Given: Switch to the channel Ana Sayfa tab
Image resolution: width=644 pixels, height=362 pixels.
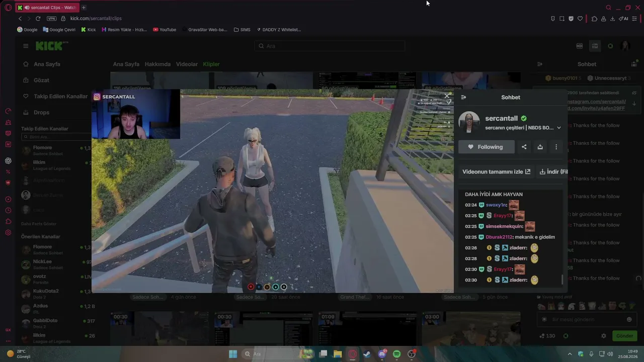Looking at the screenshot, I should 126,64.
